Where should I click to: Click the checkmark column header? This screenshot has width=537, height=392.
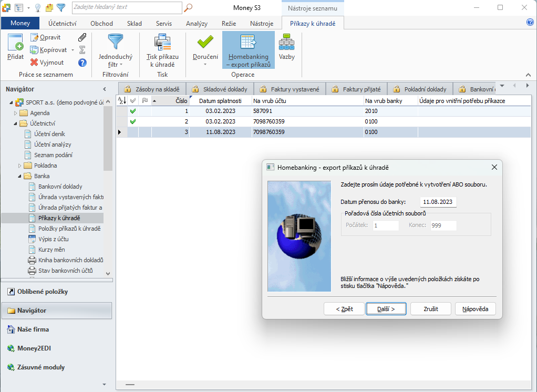[x=133, y=101]
